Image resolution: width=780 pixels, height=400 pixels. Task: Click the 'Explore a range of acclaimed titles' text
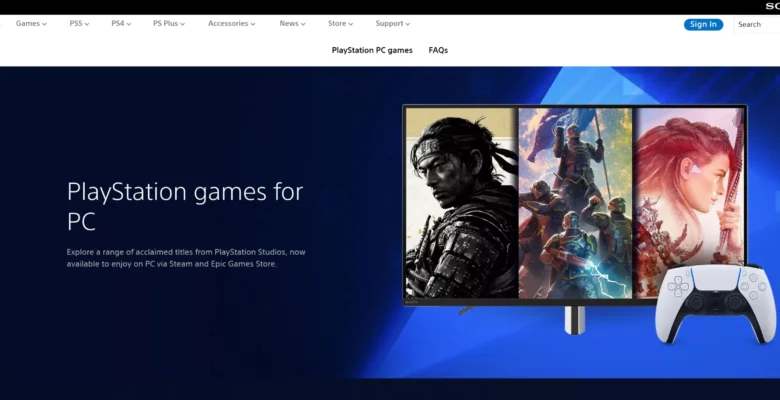pos(186,258)
